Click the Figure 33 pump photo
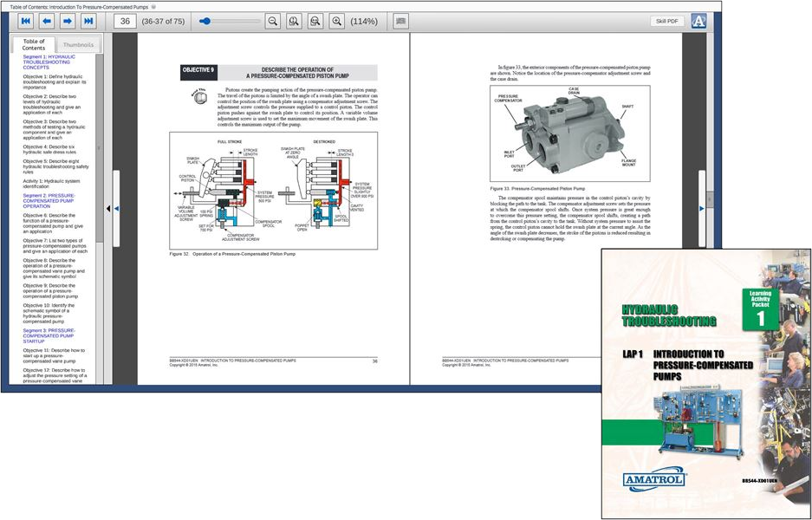The image size is (812, 520). pyautogui.click(x=569, y=133)
